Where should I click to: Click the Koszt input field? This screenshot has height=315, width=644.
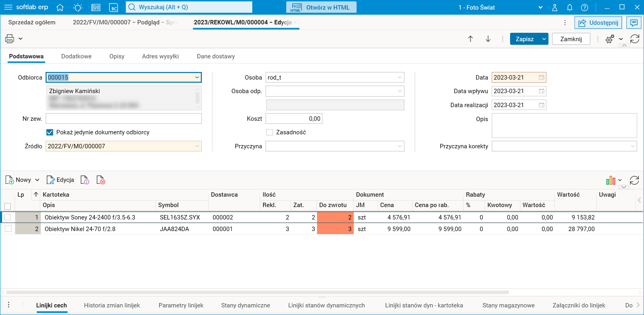[x=294, y=119]
